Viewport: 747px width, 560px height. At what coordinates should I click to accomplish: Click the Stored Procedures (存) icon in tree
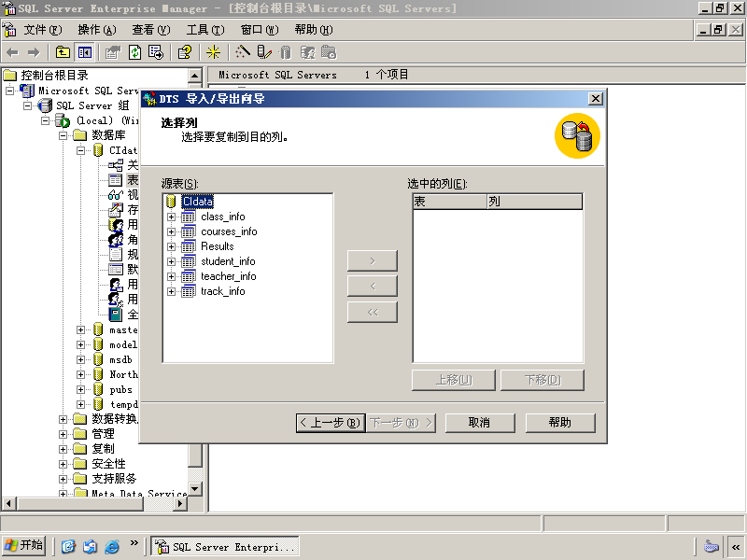tap(115, 209)
